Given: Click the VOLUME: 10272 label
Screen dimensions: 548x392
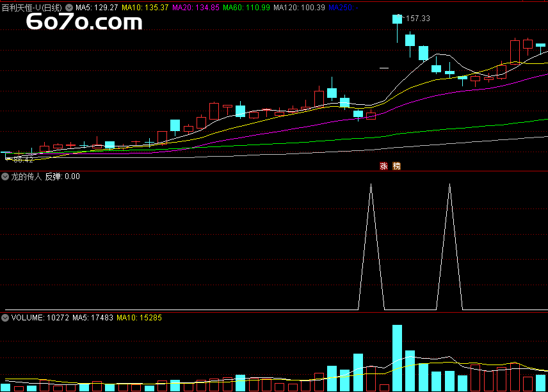Looking at the screenshot, I should tap(40, 318).
